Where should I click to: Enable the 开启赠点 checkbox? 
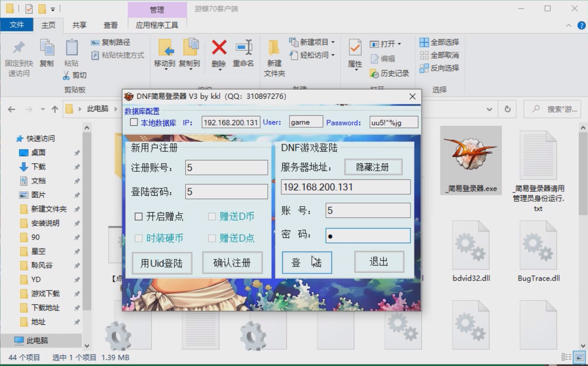point(138,217)
